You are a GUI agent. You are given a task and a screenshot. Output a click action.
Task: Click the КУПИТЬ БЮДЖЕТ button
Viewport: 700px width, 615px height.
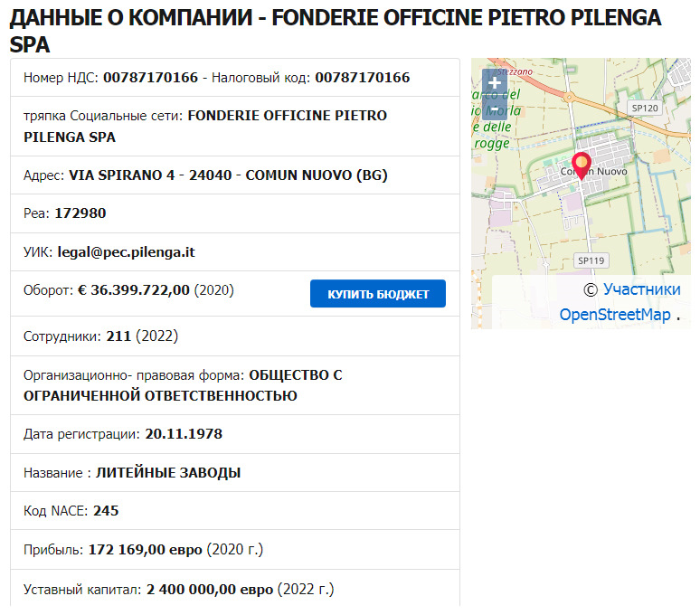point(378,294)
